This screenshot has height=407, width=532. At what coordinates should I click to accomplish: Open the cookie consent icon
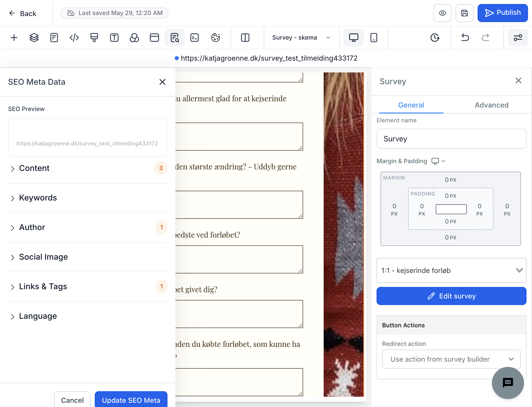coord(216,38)
